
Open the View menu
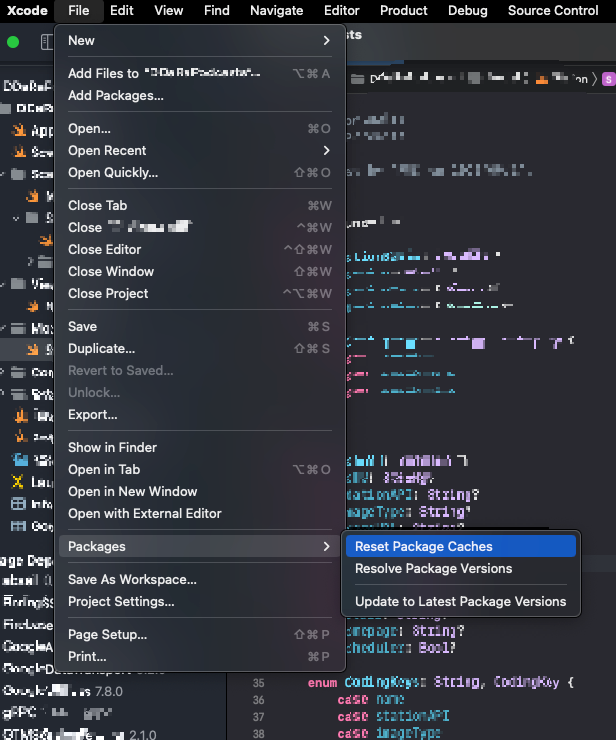pyautogui.click(x=169, y=10)
